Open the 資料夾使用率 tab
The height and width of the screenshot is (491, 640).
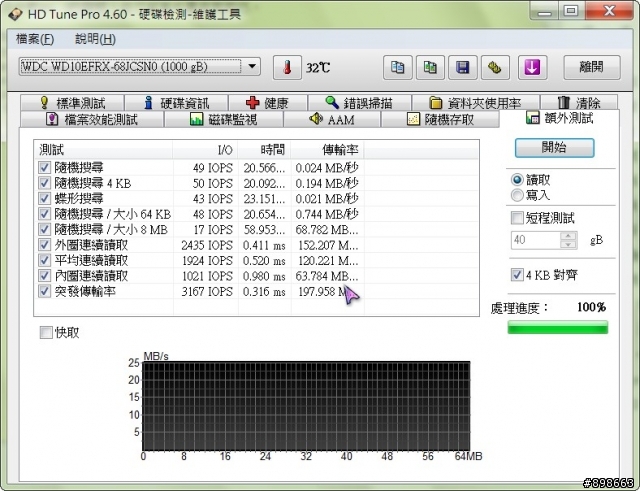[x=476, y=102]
